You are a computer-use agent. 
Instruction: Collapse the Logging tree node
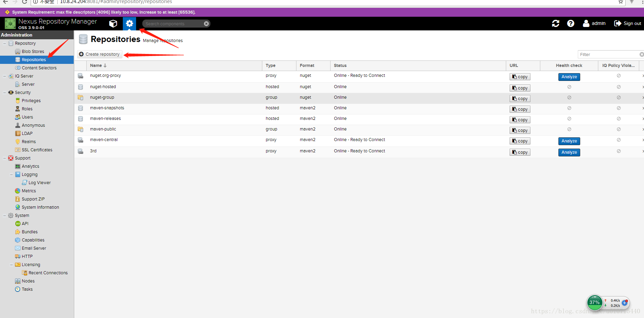pos(11,175)
